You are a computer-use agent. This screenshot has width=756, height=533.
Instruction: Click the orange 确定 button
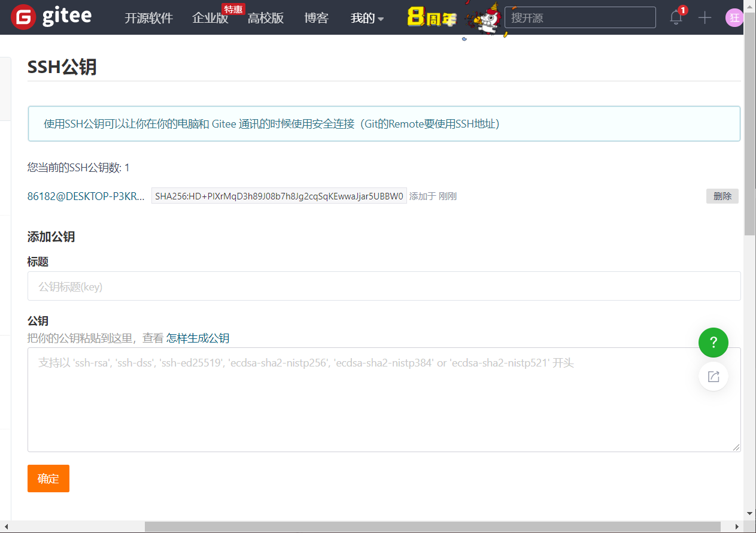(x=48, y=479)
